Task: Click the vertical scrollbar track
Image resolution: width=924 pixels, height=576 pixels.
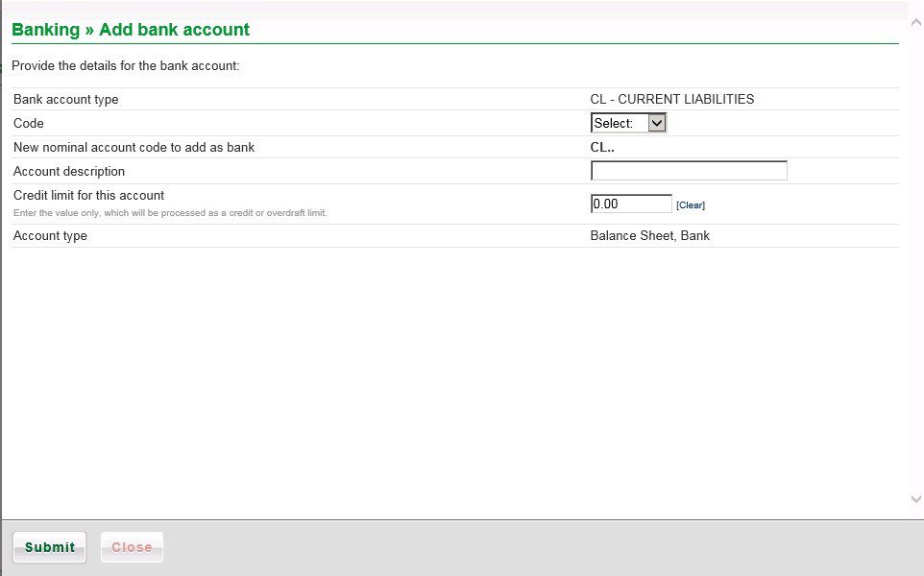Action: (x=915, y=259)
